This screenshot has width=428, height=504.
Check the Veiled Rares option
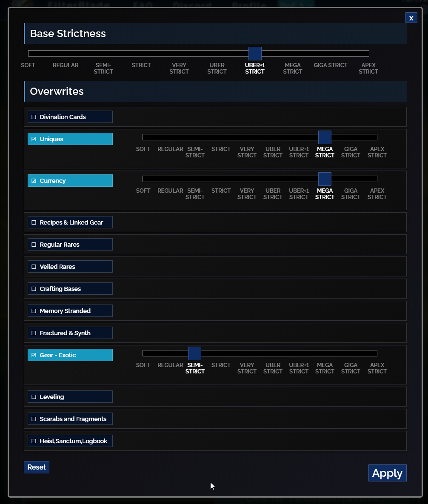(x=34, y=267)
